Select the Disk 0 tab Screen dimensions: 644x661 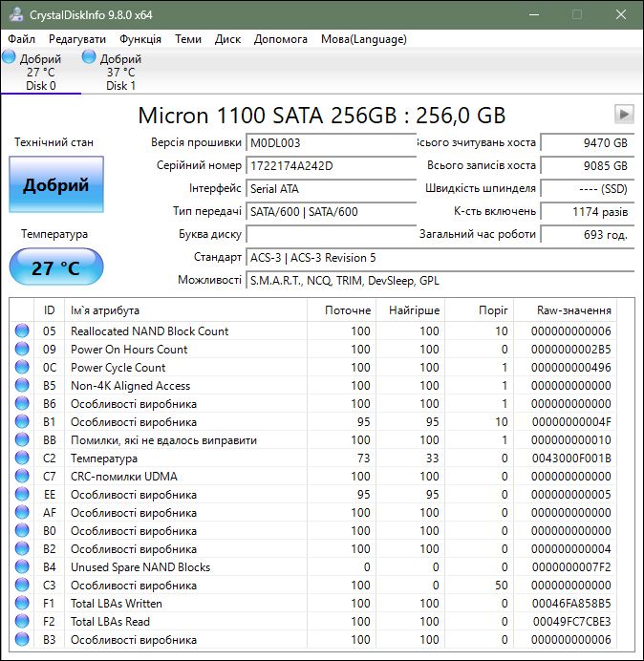pyautogui.click(x=40, y=72)
